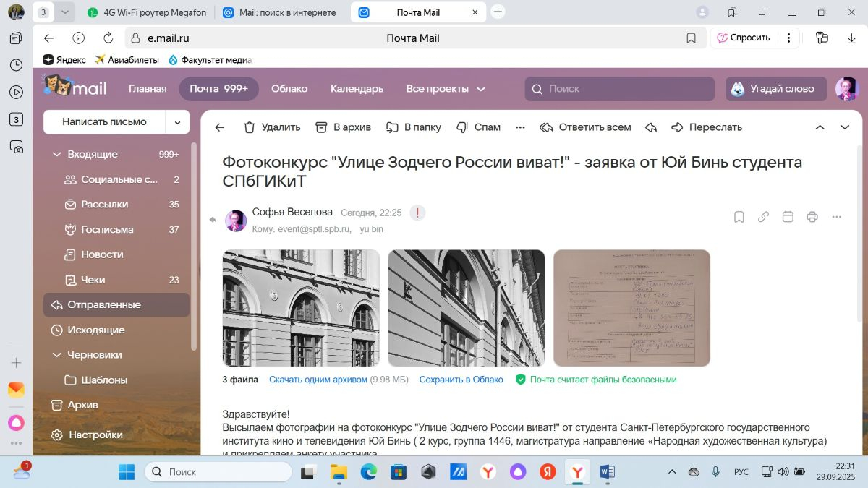Open the handwritten form attachment thumbnail
Viewport: 868px width, 488px height.
(631, 308)
